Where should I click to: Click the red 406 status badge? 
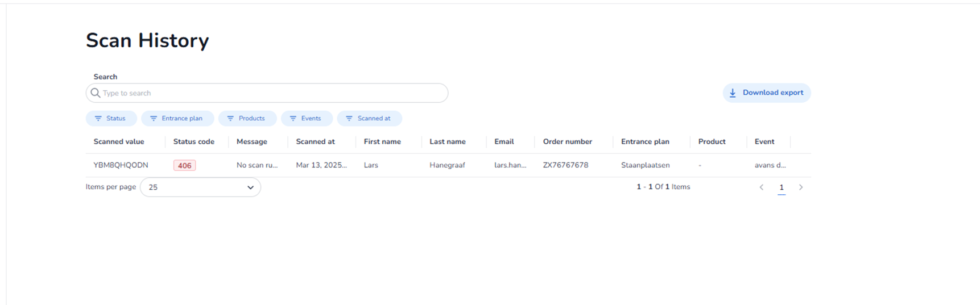[x=184, y=165]
